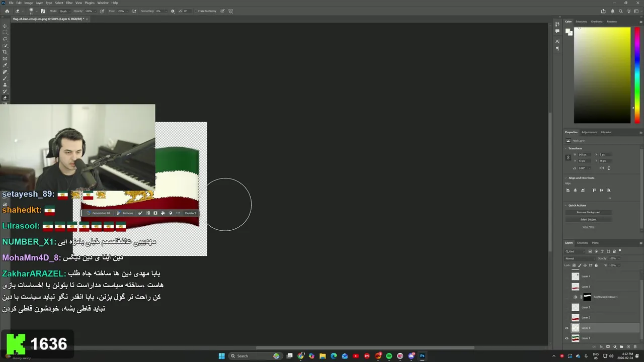
Task: Open Windows Start button on taskbar
Action: [x=221, y=356]
